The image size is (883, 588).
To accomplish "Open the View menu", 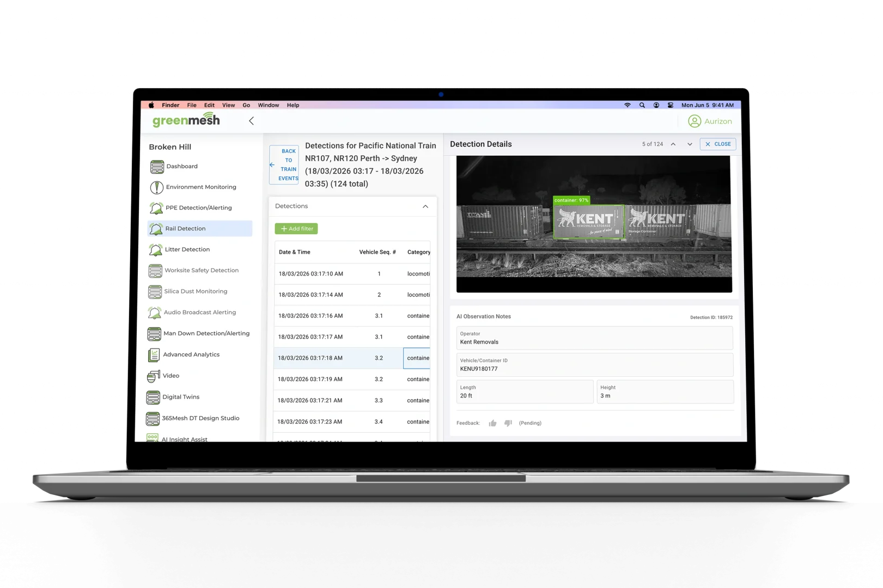I will [229, 105].
